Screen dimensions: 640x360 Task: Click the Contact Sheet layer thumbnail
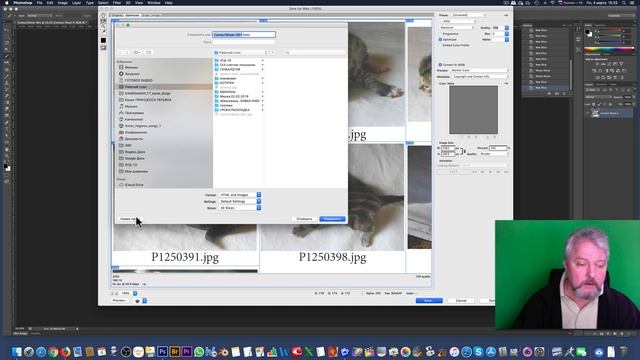click(595, 113)
